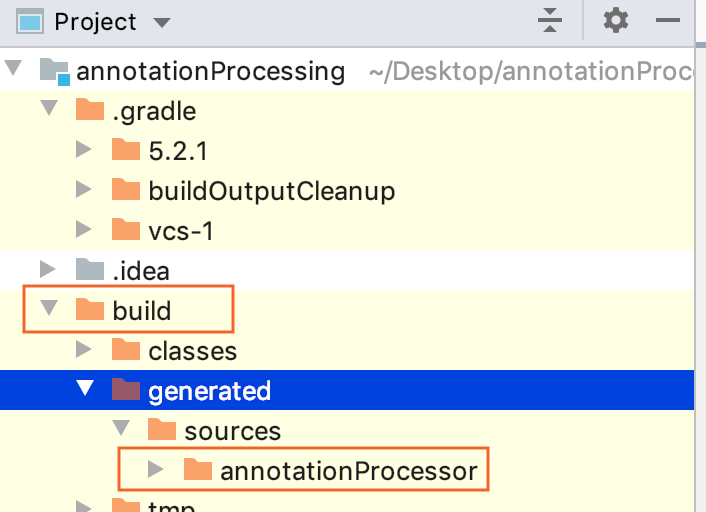Click the Project view dropdown arrow

point(162,22)
